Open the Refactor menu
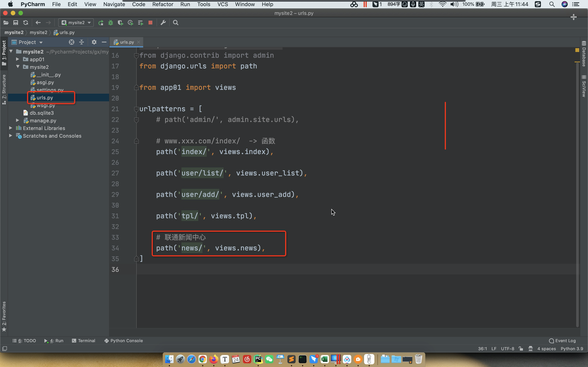This screenshot has height=367, width=588. pos(163,4)
